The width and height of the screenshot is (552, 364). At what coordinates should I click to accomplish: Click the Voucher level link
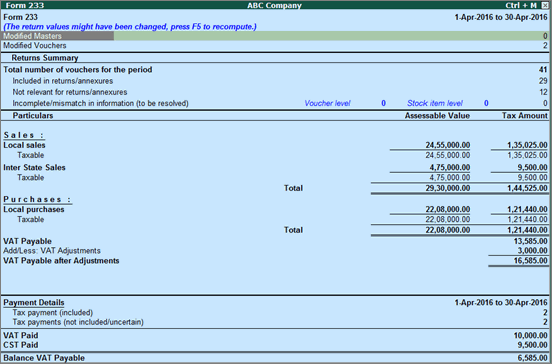click(x=327, y=103)
